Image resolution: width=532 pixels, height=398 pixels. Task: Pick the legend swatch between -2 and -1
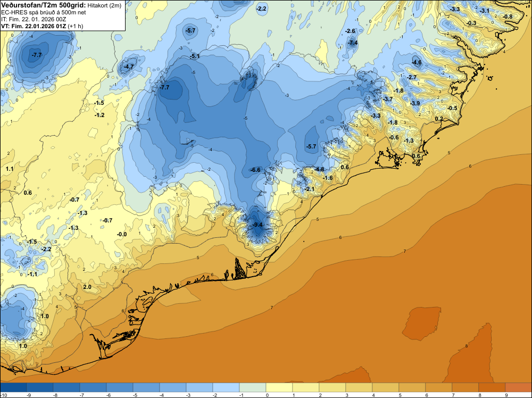pyautogui.click(x=226, y=387)
